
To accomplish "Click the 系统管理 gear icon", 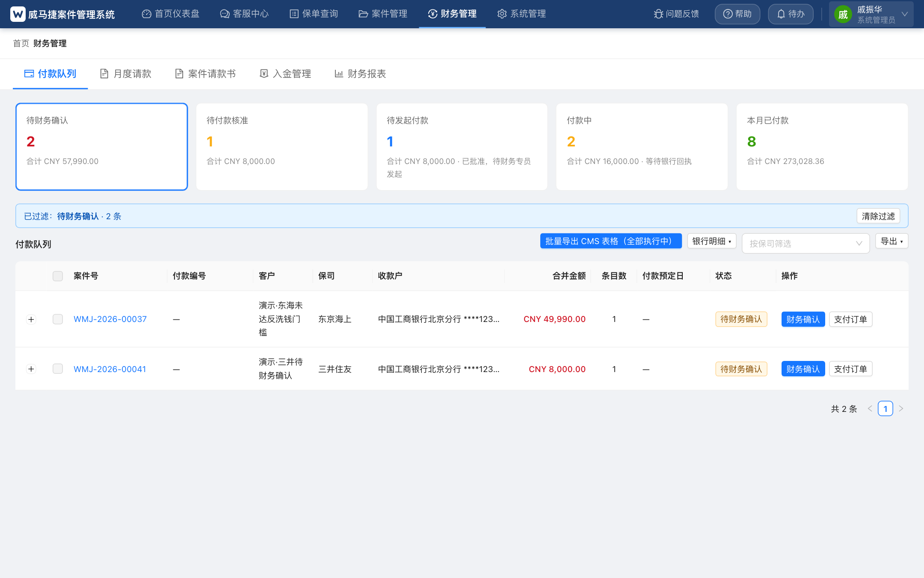I will (x=502, y=14).
